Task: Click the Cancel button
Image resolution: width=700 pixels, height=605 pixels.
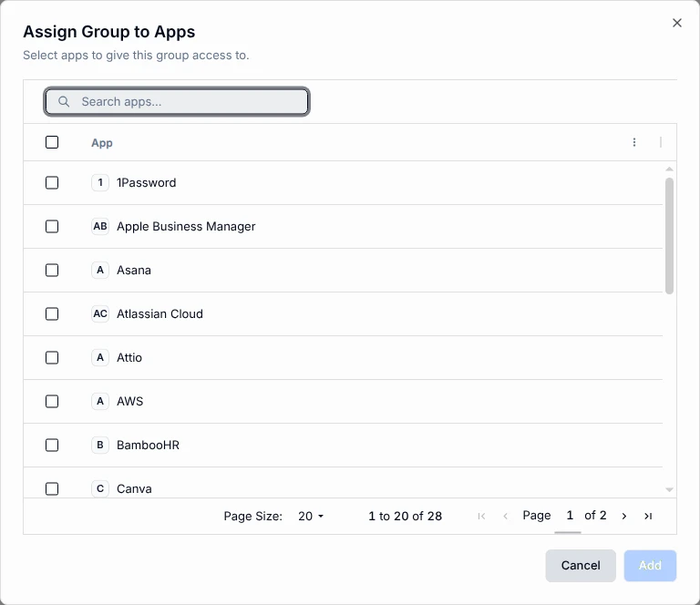Action: [x=581, y=565]
